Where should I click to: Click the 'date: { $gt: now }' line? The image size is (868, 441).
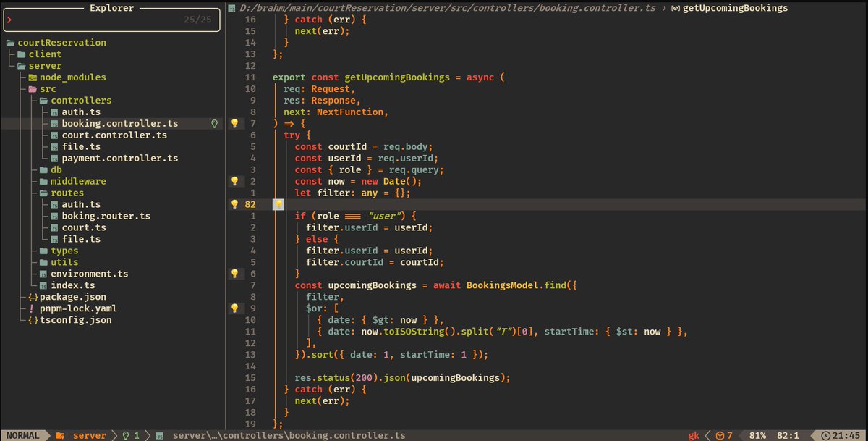pyautogui.click(x=380, y=321)
